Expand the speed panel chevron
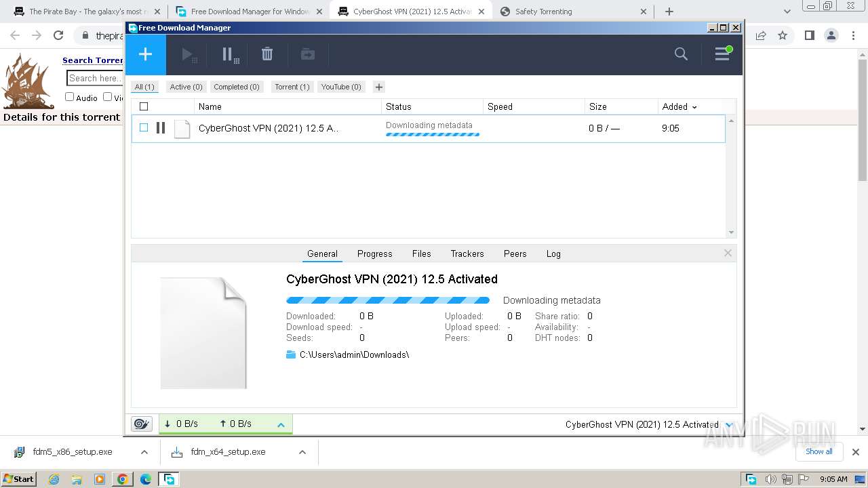The image size is (868, 488). pyautogui.click(x=281, y=424)
